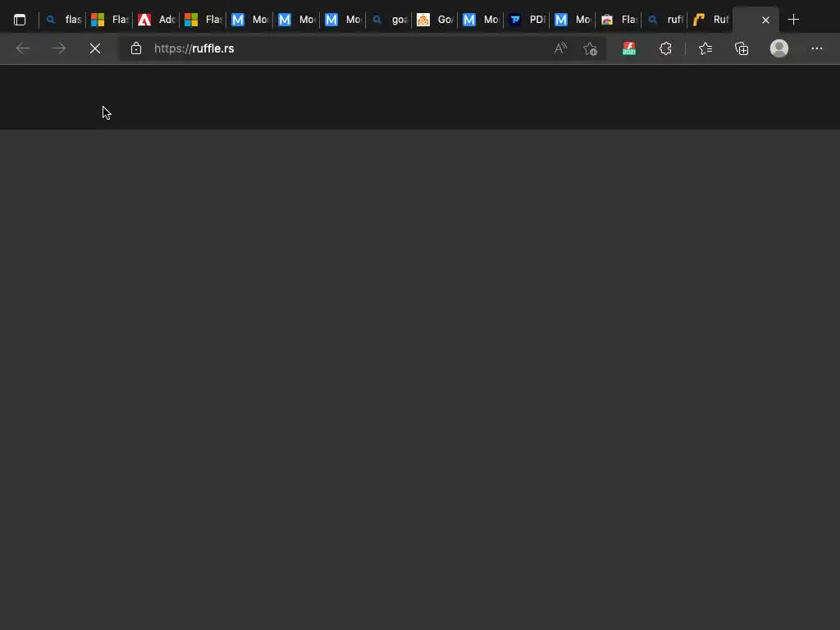Switch to the "goa" search tab
This screenshot has width=840, height=630.
tap(389, 20)
